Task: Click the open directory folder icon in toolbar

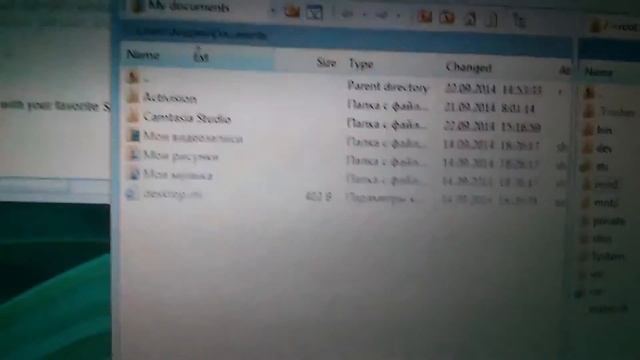Action: point(292,12)
